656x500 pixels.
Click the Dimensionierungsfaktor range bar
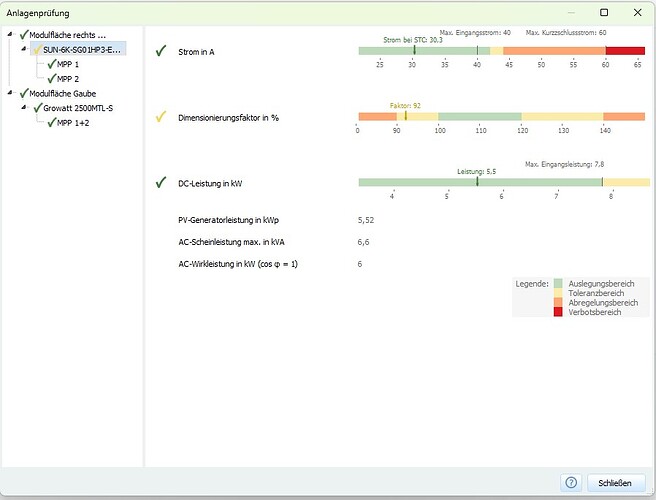point(502,116)
